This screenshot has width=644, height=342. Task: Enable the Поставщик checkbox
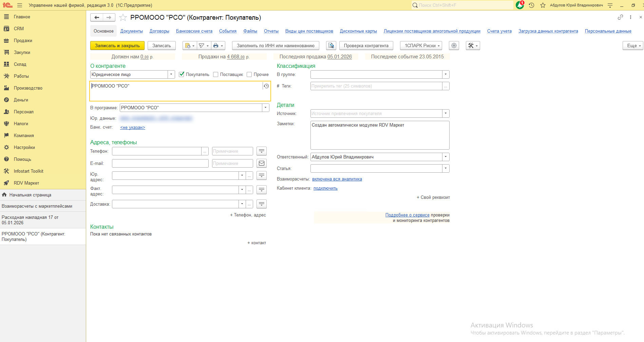click(215, 75)
